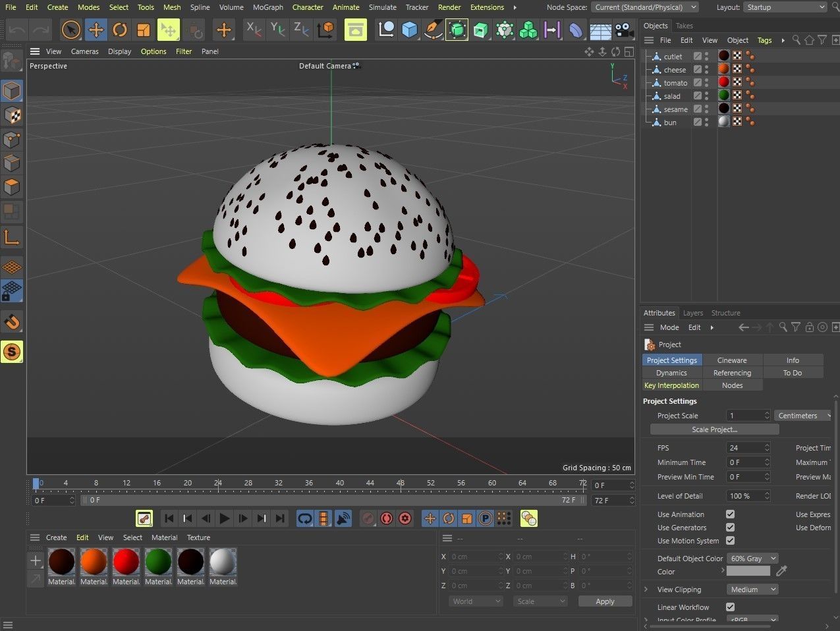Open the MoGraph menu
Image resolution: width=840 pixels, height=631 pixels.
(x=267, y=7)
